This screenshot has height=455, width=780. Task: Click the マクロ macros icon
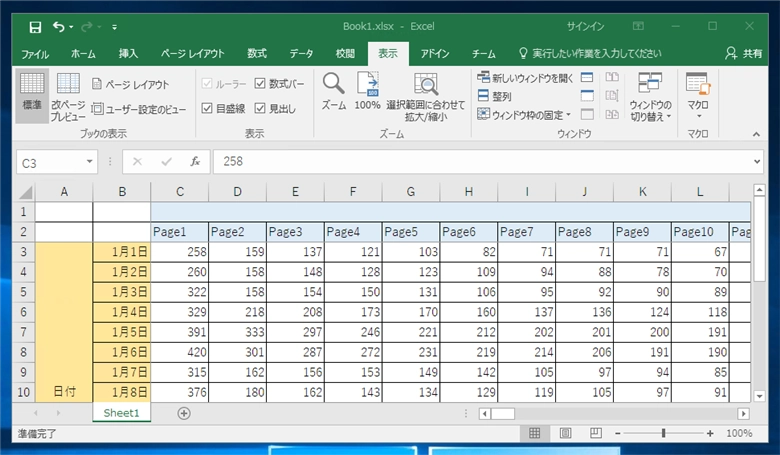(698, 85)
